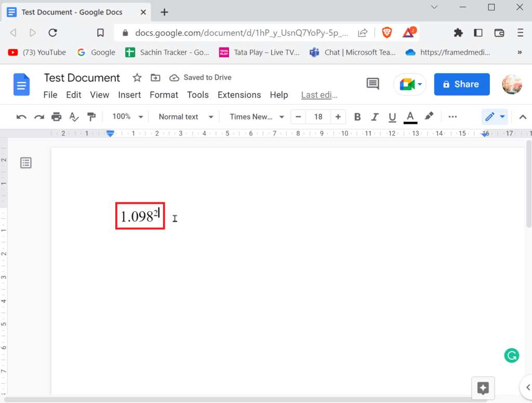Toggle italic formatting
532x403 pixels.
pyautogui.click(x=375, y=117)
